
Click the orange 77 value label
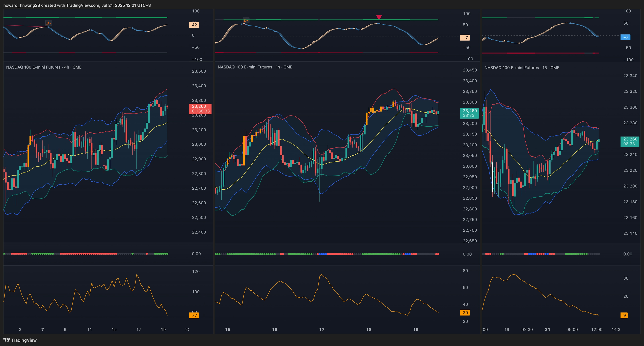point(194,315)
